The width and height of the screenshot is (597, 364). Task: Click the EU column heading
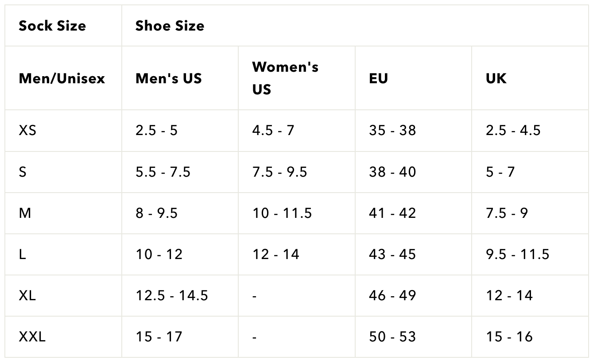tap(414, 78)
